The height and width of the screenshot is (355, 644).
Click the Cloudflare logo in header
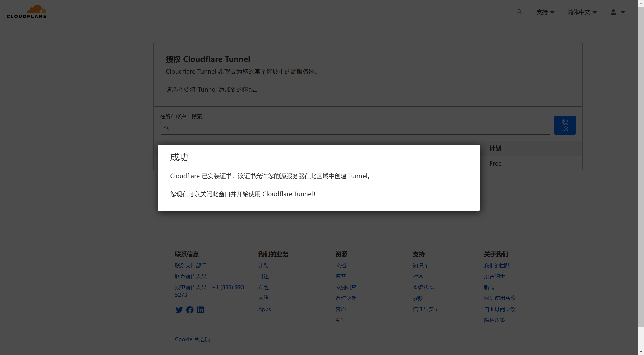26,12
